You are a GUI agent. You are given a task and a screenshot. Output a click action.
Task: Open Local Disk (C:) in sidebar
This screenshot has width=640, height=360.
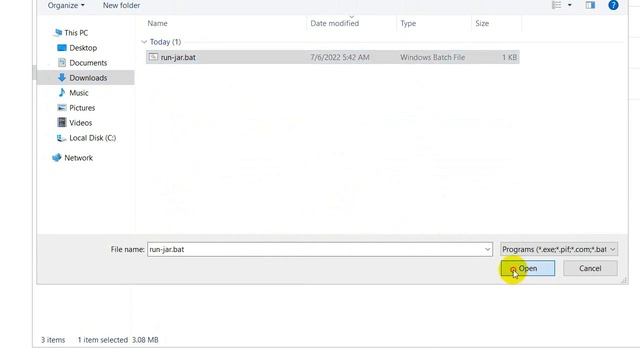[x=93, y=138]
